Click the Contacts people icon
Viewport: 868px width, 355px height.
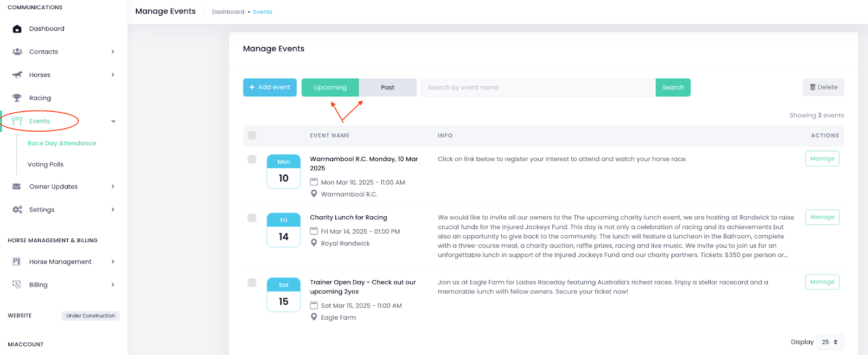coord(17,52)
